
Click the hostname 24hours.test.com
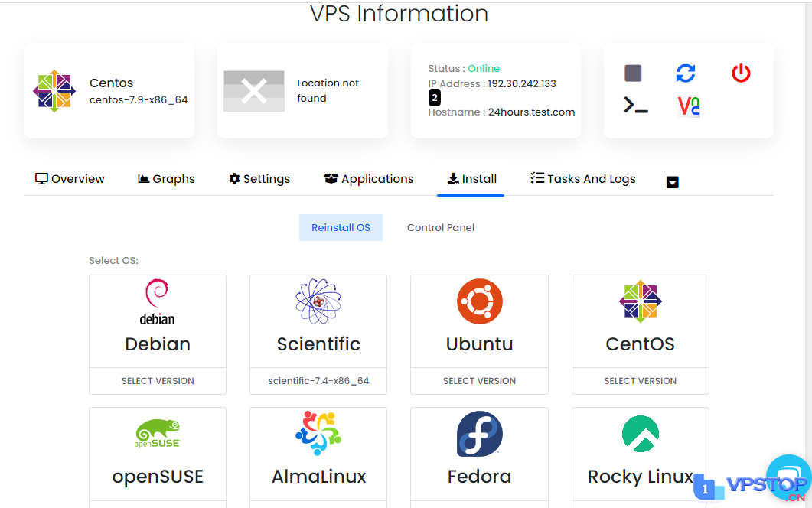click(531, 112)
